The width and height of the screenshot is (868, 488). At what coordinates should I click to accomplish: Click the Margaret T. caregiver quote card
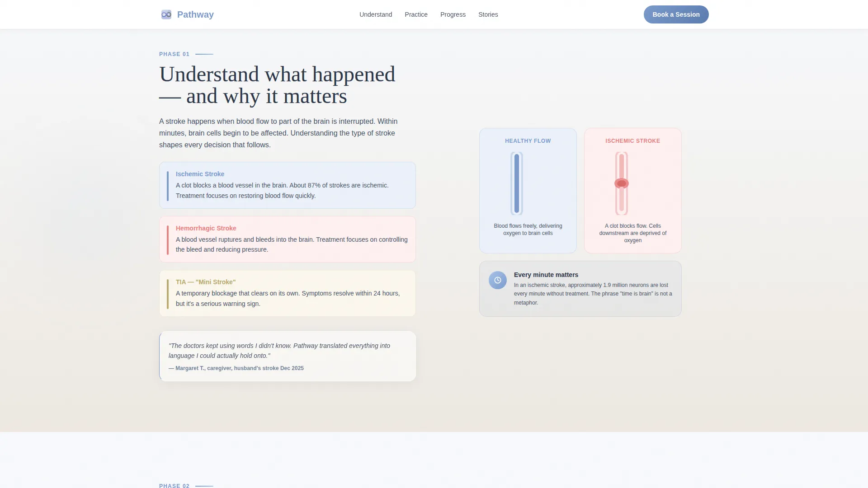[x=288, y=357]
